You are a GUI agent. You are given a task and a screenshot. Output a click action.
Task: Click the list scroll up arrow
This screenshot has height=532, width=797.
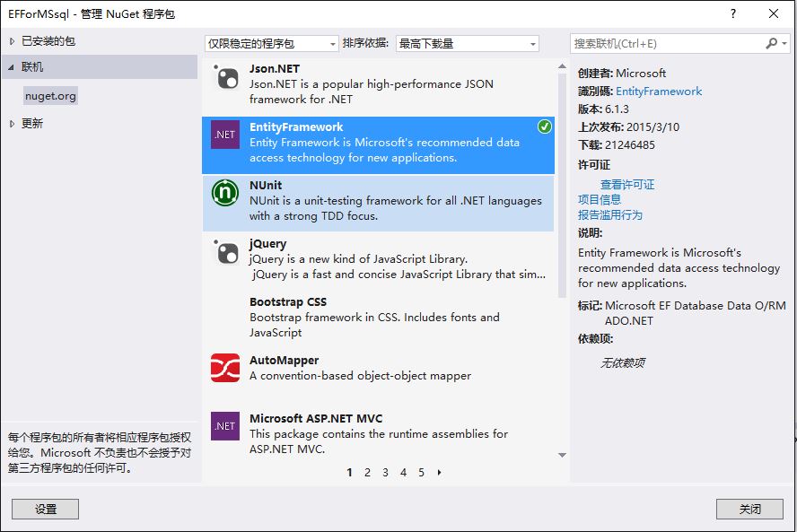pos(562,66)
